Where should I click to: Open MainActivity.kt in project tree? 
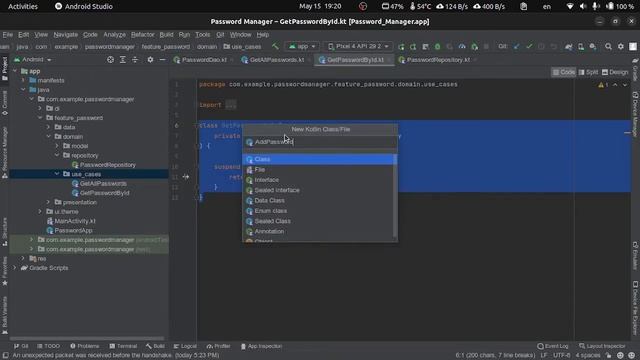71,221
